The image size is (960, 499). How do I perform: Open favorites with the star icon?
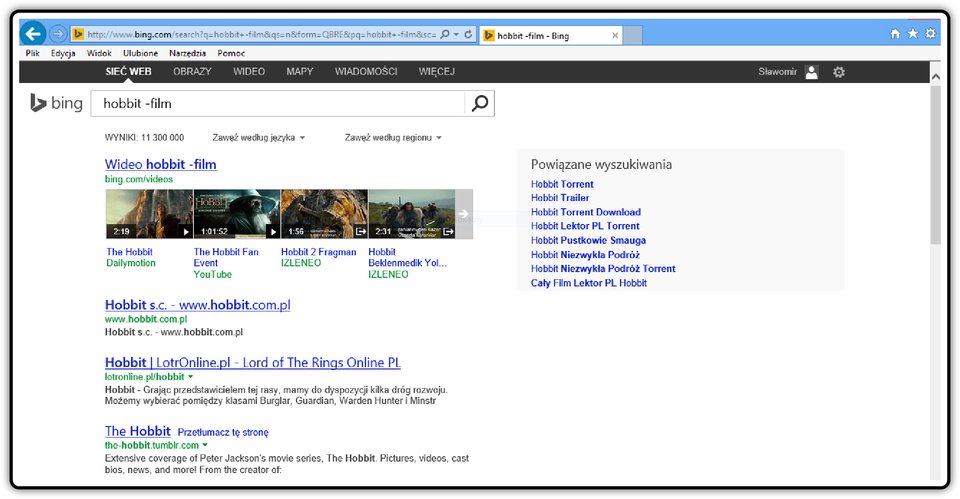[913, 34]
